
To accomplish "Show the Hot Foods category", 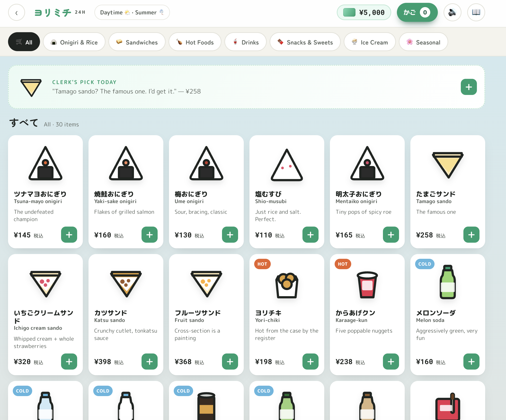I will [x=195, y=42].
